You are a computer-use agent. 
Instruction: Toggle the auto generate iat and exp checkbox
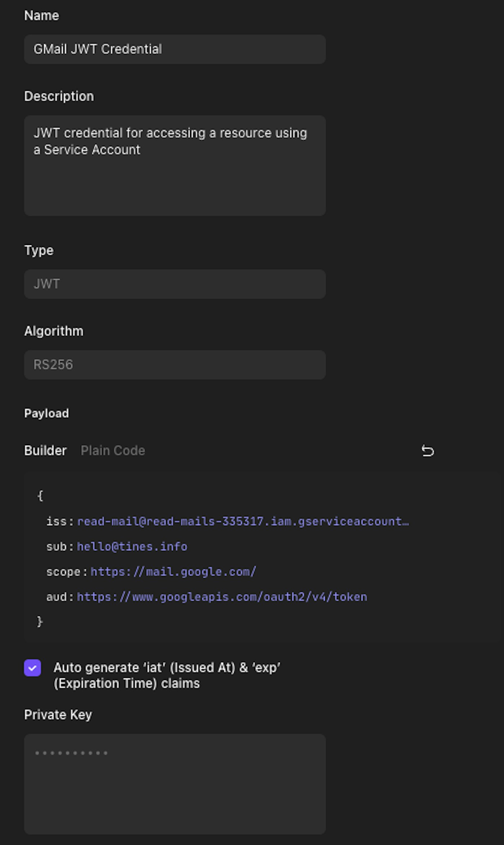32,668
